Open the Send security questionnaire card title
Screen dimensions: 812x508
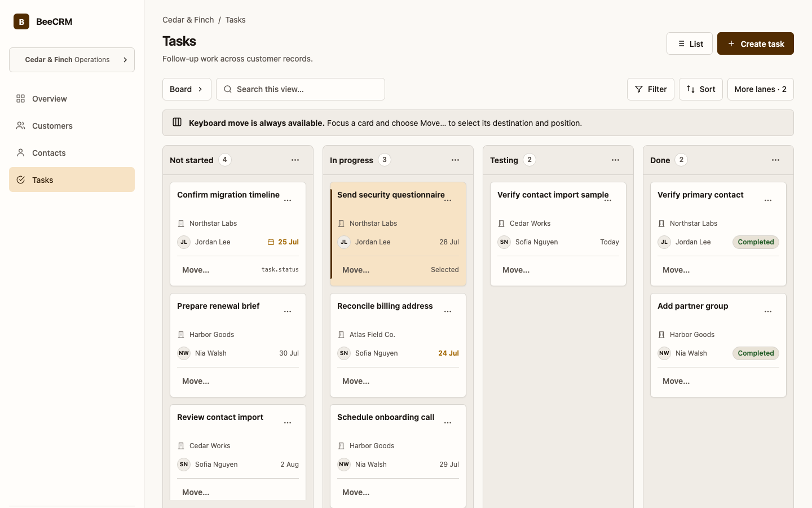pyautogui.click(x=391, y=195)
